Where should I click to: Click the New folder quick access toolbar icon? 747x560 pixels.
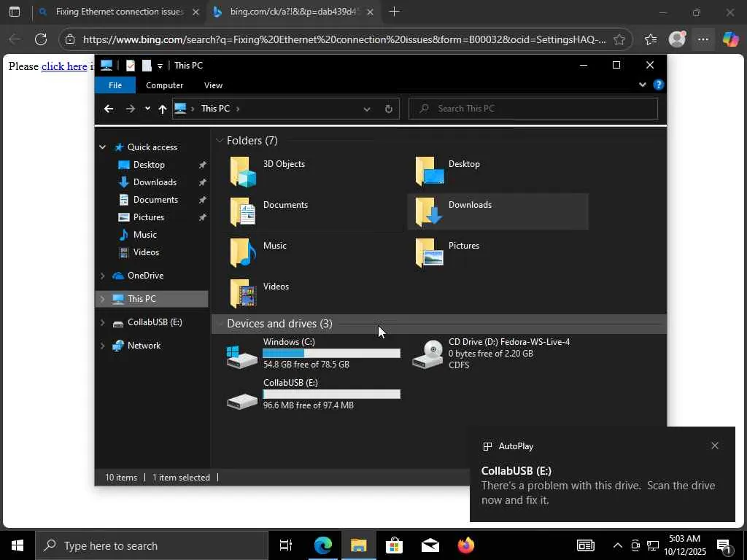[147, 65]
